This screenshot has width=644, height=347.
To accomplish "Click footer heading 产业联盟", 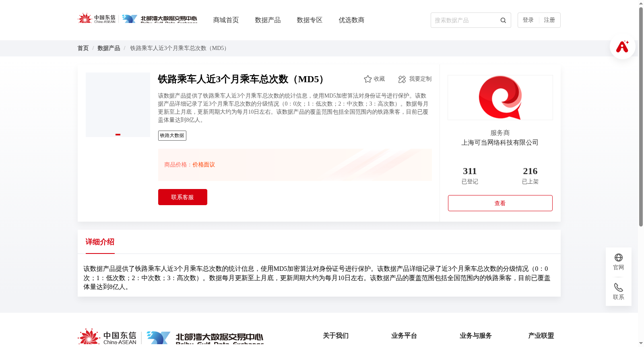I will click(541, 336).
